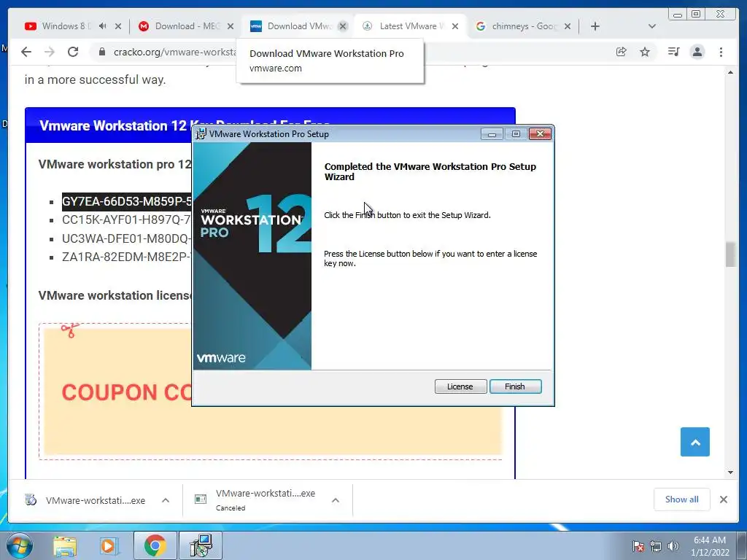Click the UC3WA-DFE01 license key text
The width and height of the screenshot is (747, 560).
[x=126, y=238]
